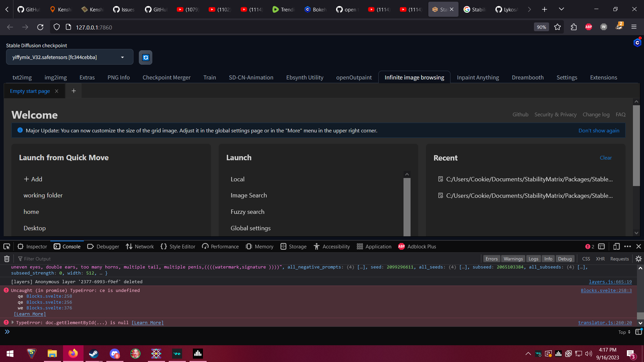This screenshot has width=644, height=362.
Task: Click the Firefox extensions puzzle-piece icon
Action: click(573, 27)
